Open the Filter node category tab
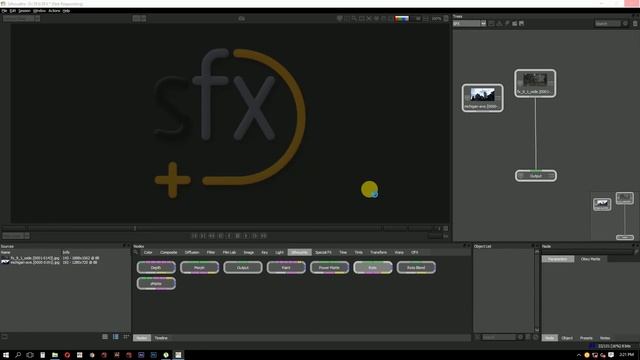 point(211,252)
